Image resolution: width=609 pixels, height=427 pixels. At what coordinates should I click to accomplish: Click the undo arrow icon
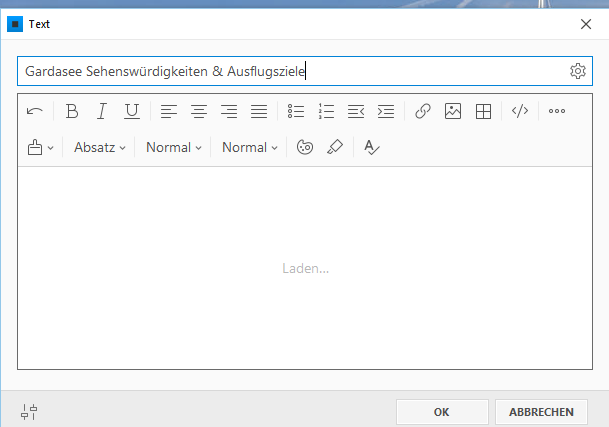35,112
